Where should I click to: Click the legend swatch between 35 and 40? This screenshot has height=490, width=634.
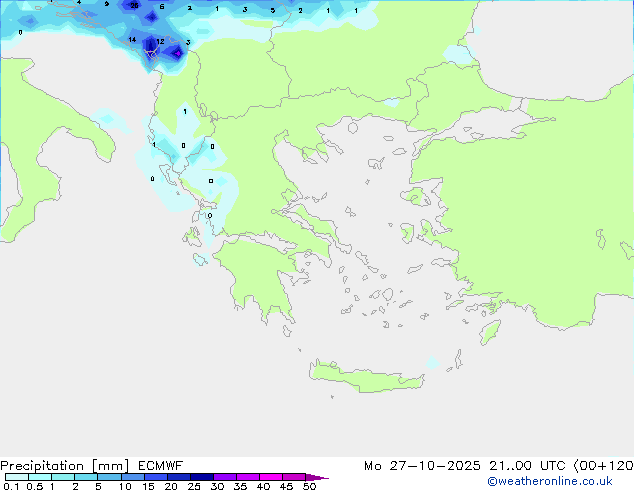[x=248, y=477]
